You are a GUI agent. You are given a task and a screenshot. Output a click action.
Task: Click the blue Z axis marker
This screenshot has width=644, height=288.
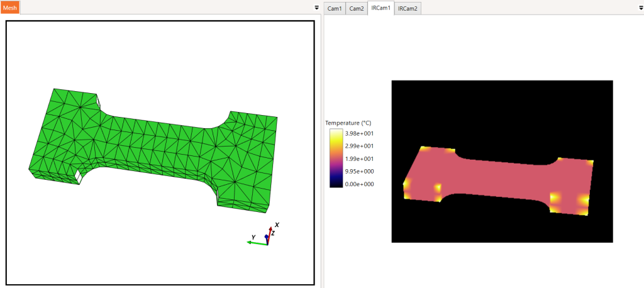(x=267, y=238)
